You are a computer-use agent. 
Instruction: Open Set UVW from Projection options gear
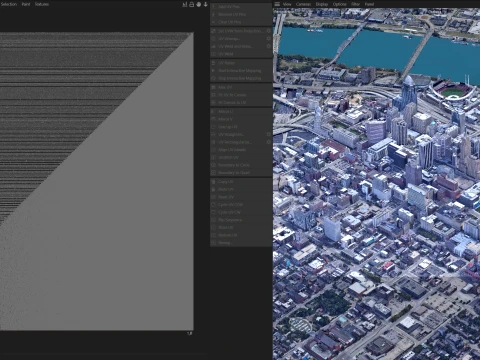point(269,31)
